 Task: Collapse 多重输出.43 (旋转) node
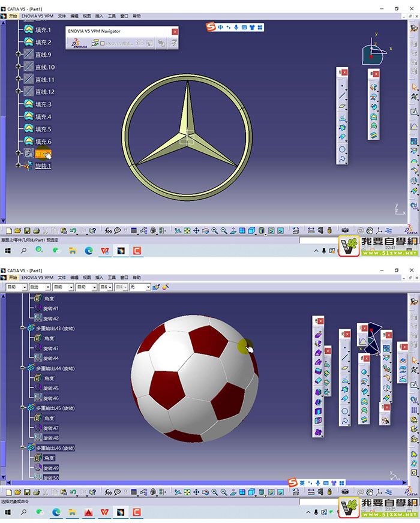coord(22,328)
